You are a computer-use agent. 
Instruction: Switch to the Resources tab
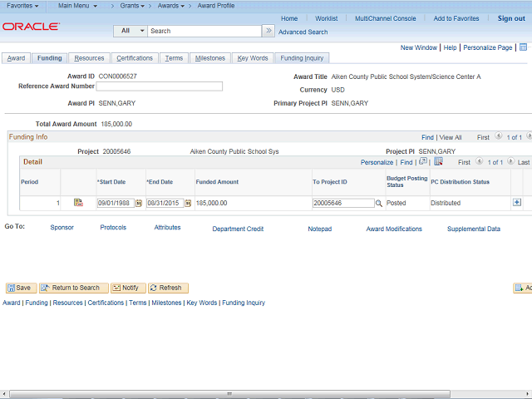89,58
